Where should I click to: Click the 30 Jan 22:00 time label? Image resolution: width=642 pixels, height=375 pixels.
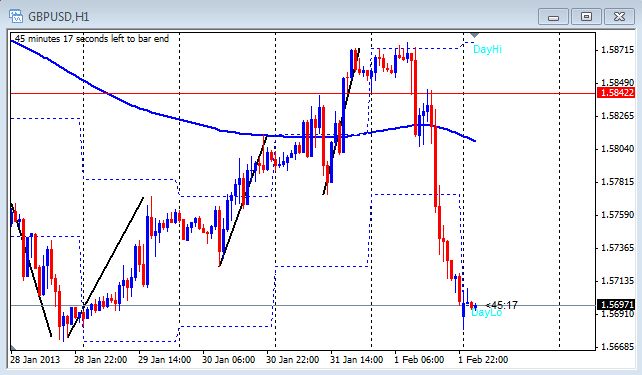click(292, 360)
